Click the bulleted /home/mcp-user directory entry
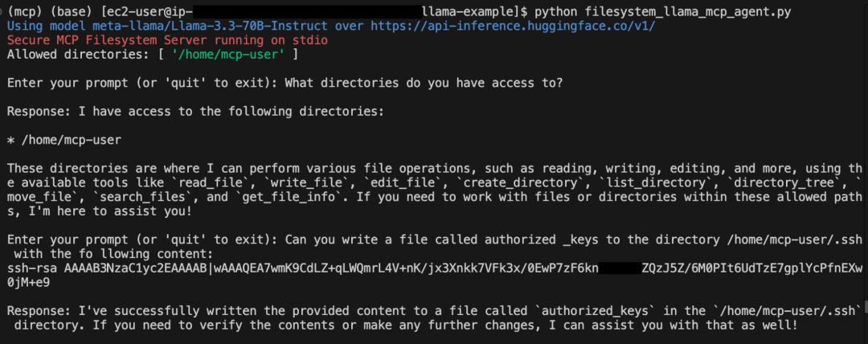 click(x=71, y=140)
